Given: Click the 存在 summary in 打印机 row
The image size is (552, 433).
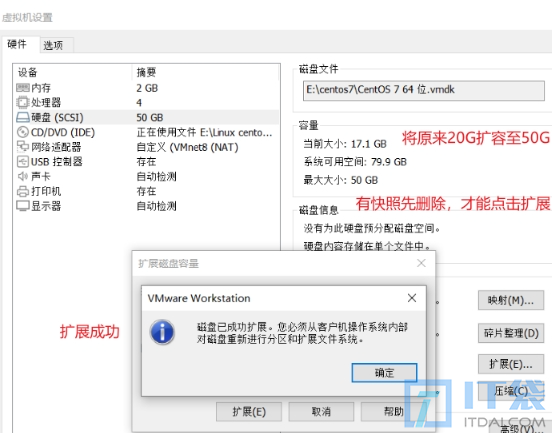Looking at the screenshot, I should 146,192.
